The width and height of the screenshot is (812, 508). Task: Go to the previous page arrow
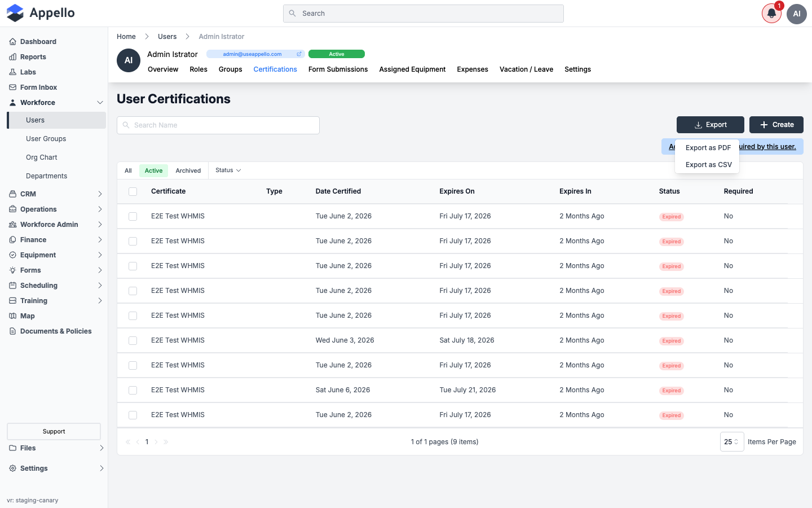[x=138, y=442]
